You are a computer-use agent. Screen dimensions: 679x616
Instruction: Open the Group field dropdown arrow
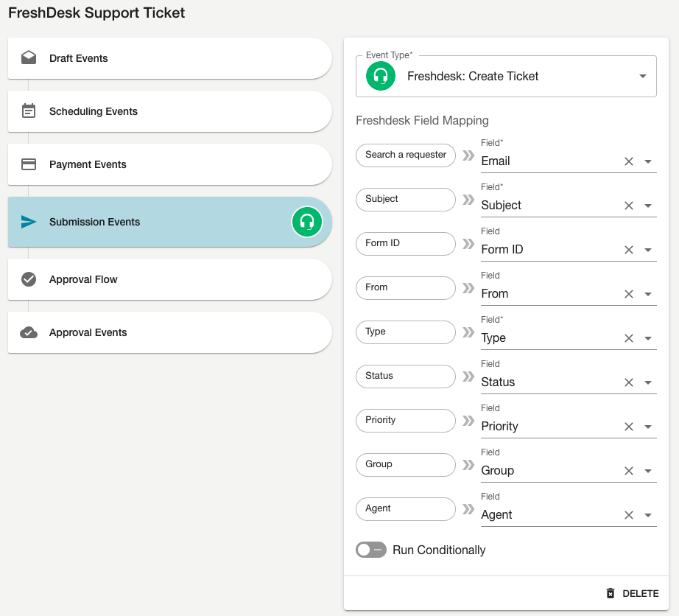click(x=648, y=471)
